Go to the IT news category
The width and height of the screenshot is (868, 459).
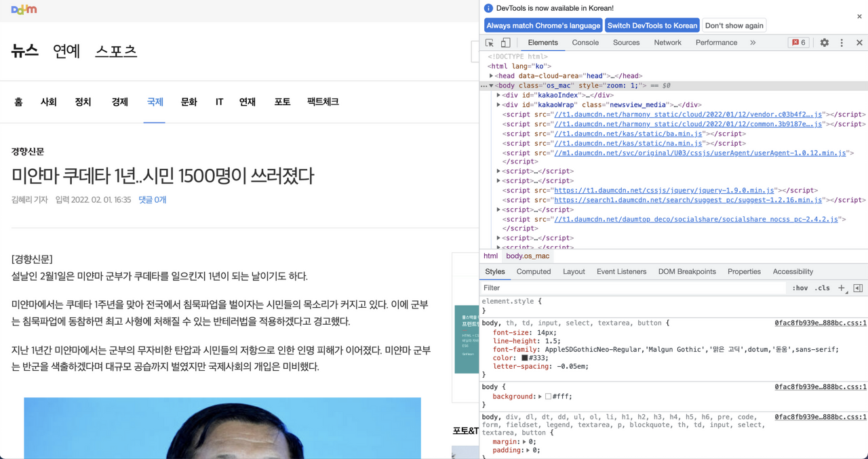tap(219, 102)
